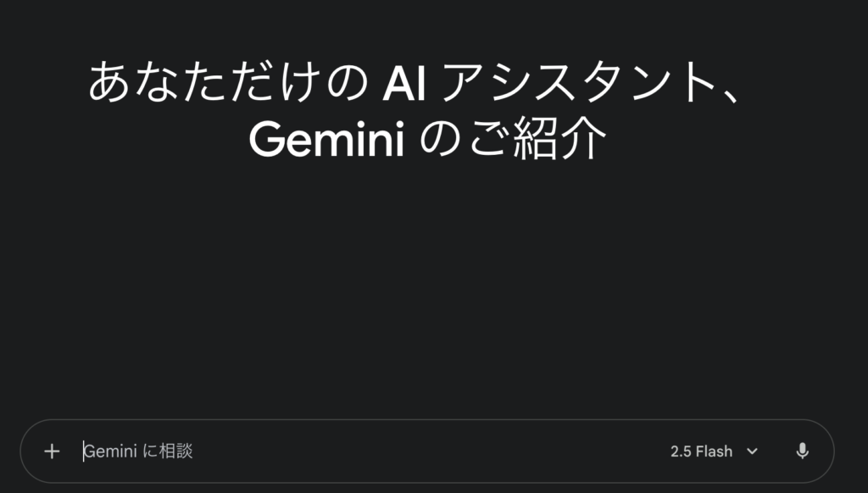The image size is (868, 493).
Task: Place cursor at the text caret in prompt
Action: [x=84, y=451]
